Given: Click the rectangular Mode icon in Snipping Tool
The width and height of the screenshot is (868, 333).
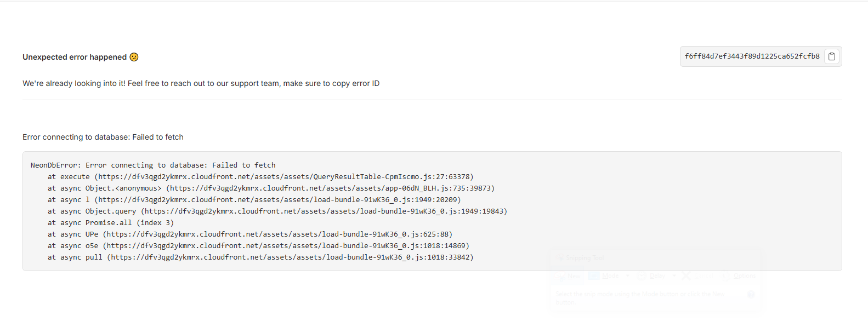Looking at the screenshot, I should coord(594,276).
